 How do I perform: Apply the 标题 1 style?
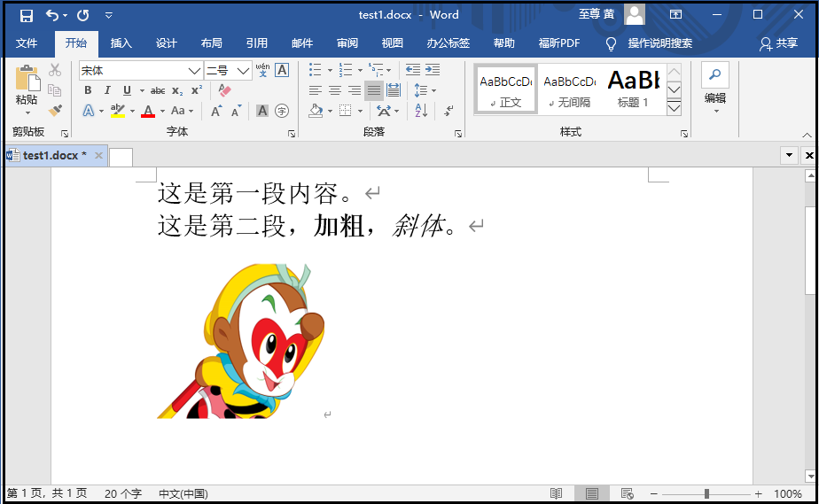[x=633, y=89]
